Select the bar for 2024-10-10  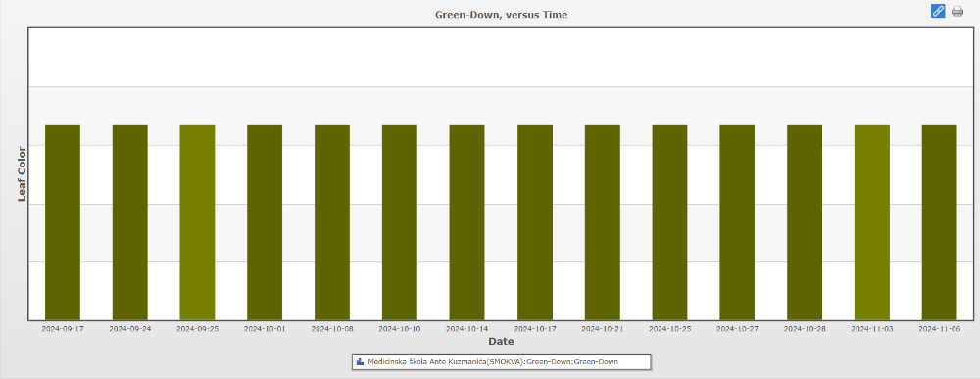pos(400,223)
